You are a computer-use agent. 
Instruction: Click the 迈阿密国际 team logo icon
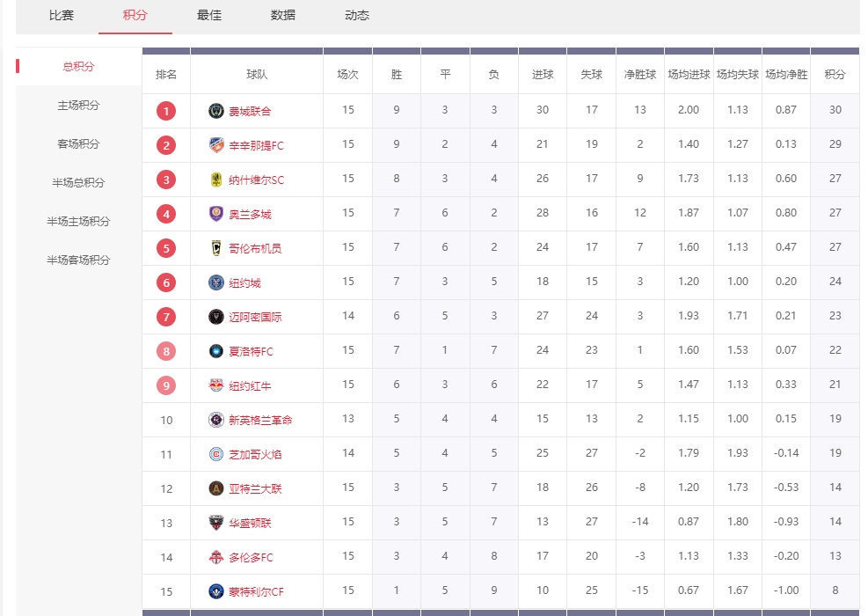tap(216, 317)
